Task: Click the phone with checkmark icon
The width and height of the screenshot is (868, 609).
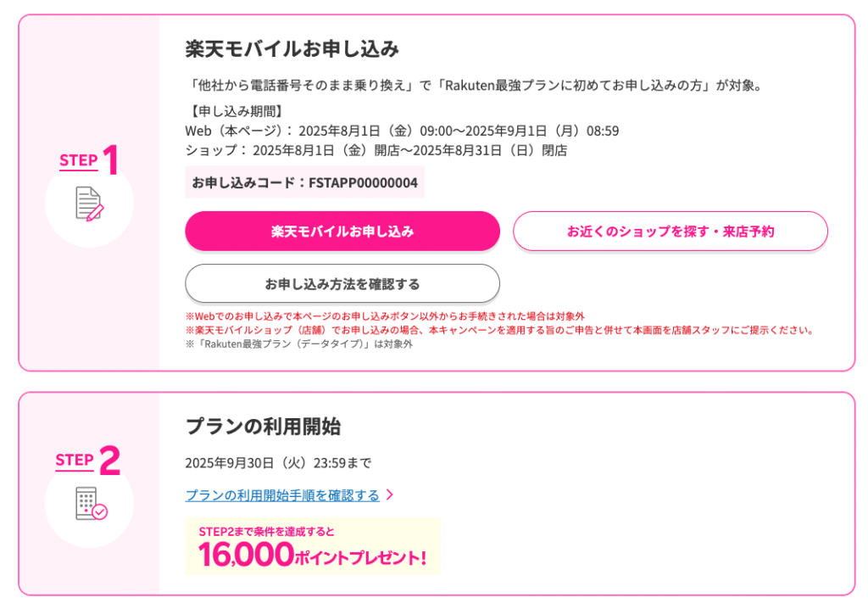Action: pos(91,503)
